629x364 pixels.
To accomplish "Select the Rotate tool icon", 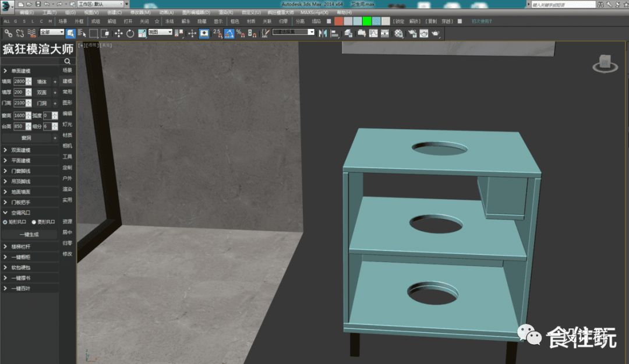I will tap(130, 33).
